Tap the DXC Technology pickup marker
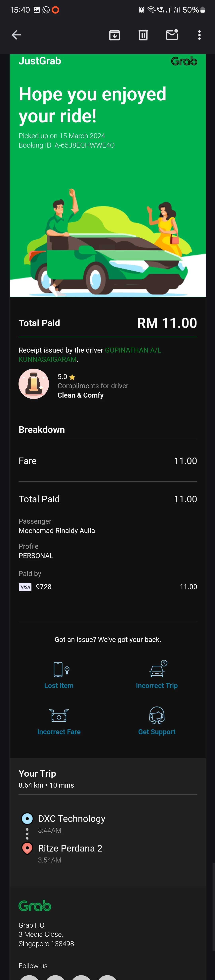 [x=27, y=818]
